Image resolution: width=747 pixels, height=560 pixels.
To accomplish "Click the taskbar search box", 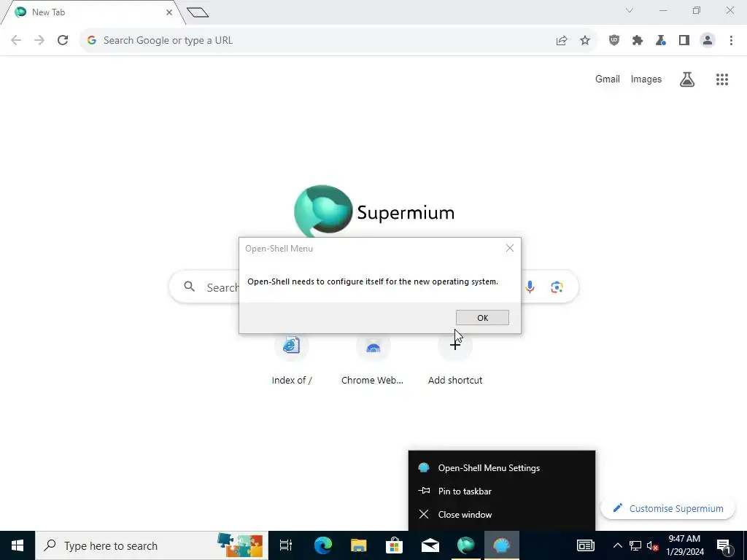I will point(152,545).
